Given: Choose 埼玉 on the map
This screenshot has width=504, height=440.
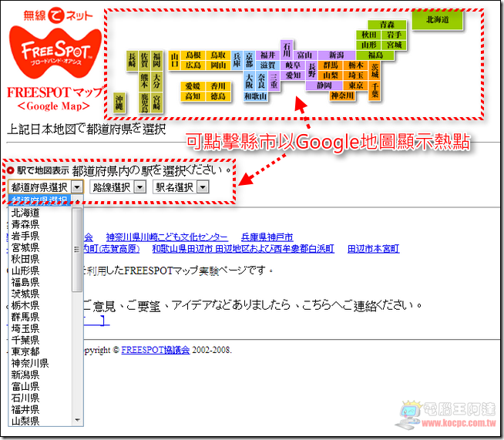Looking at the screenshot, I should 355,76.
